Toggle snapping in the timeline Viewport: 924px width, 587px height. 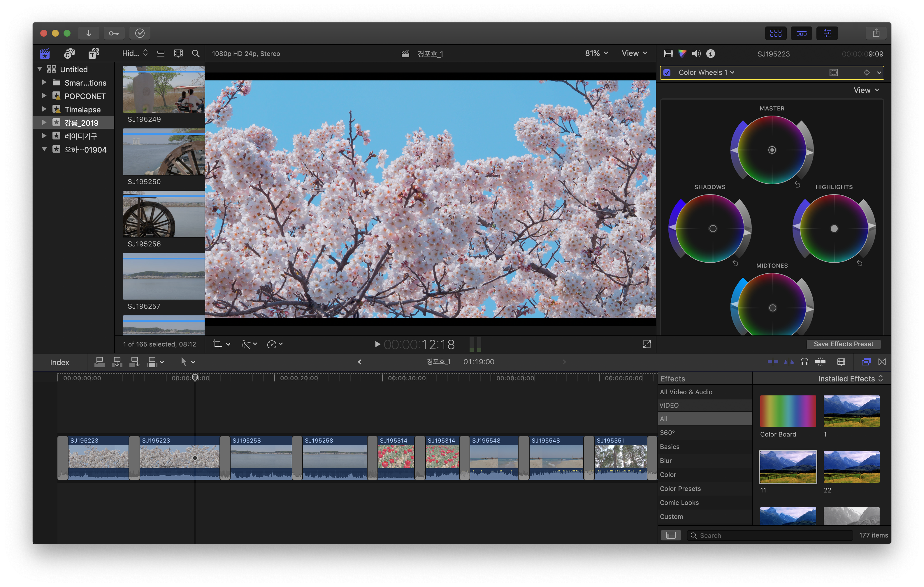tap(820, 362)
